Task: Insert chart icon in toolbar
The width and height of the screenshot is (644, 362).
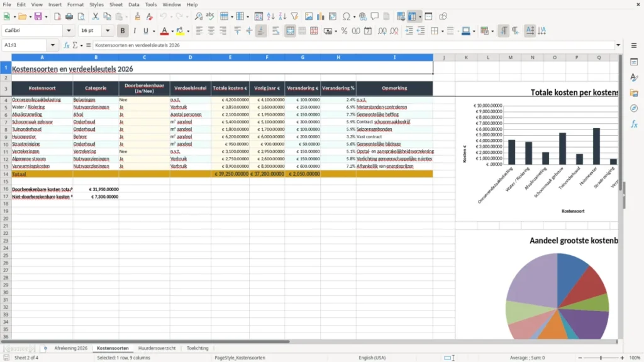Action: tap(321, 16)
